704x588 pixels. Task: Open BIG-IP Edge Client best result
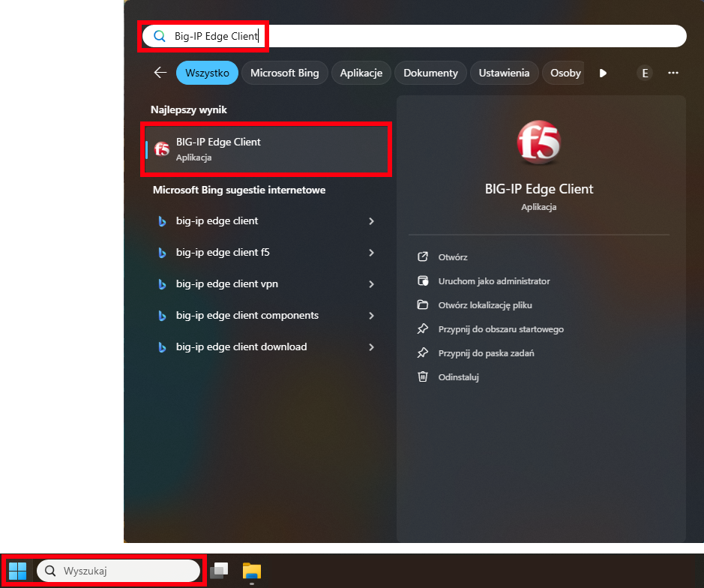266,149
